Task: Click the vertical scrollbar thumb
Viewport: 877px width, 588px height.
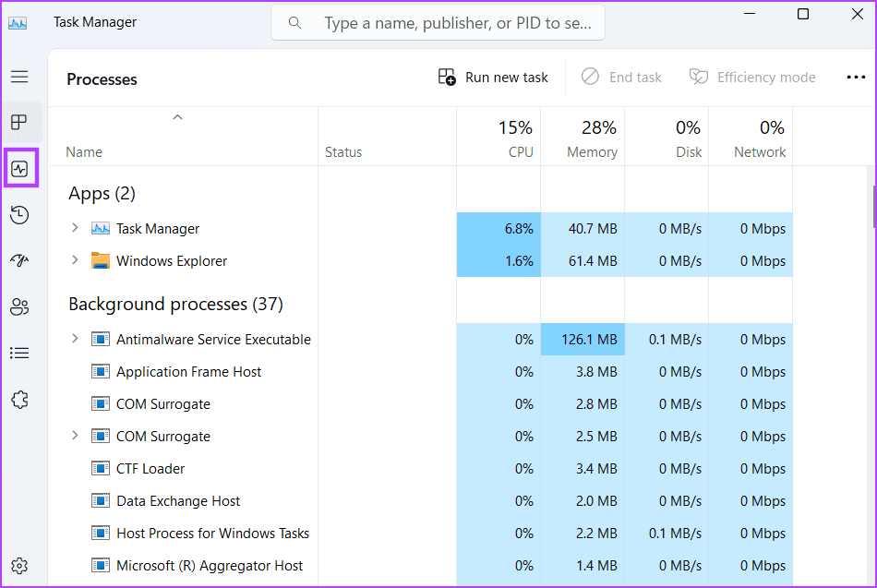Action: pos(874,207)
